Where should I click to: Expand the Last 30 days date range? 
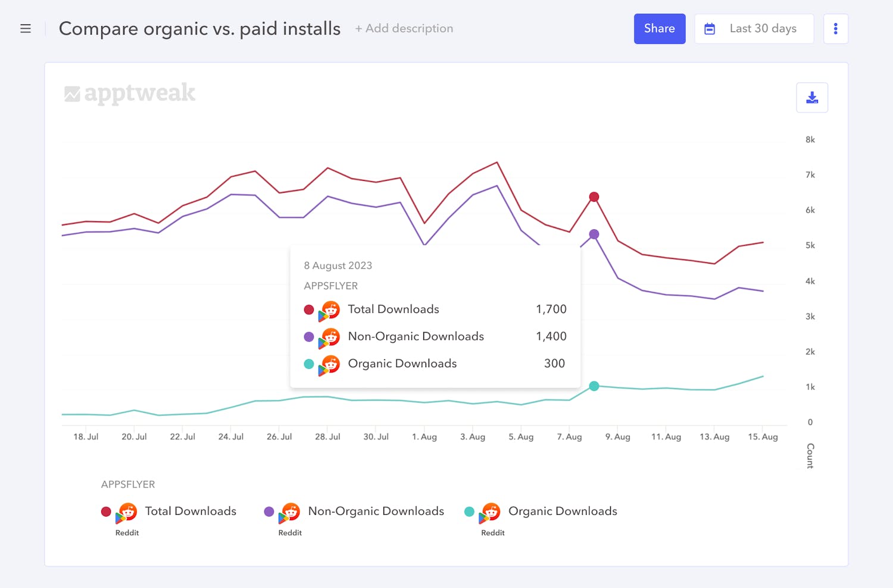point(763,29)
